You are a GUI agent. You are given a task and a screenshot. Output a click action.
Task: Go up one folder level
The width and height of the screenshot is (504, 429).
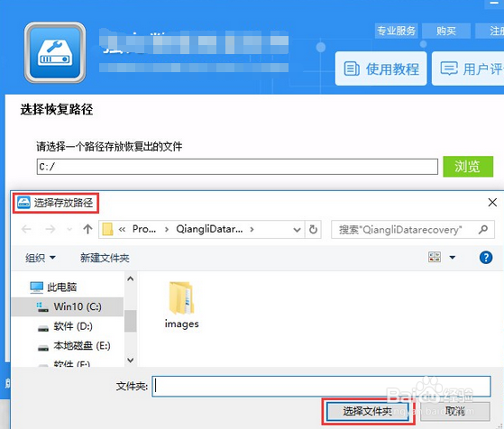[x=87, y=229]
